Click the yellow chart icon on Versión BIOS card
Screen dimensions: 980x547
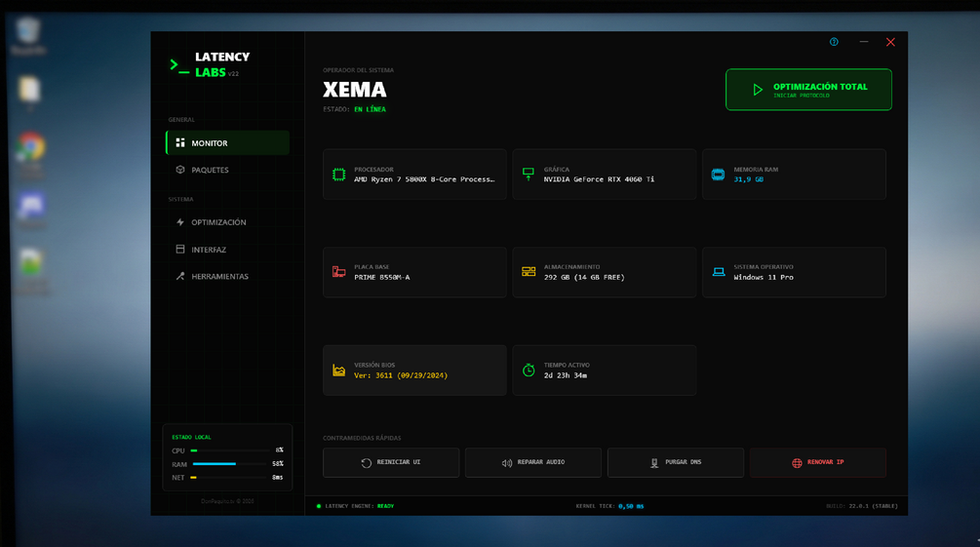click(338, 371)
